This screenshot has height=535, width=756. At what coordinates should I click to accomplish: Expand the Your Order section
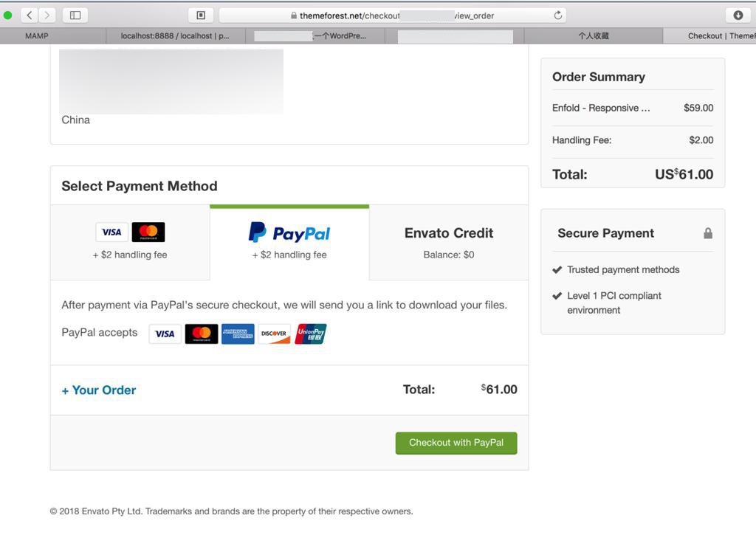pyautogui.click(x=99, y=390)
